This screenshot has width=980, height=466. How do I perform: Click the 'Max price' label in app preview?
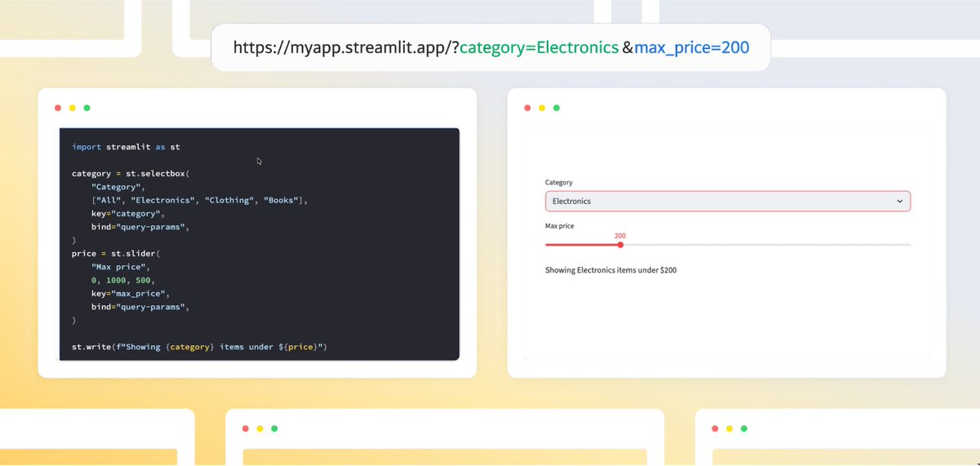point(559,225)
